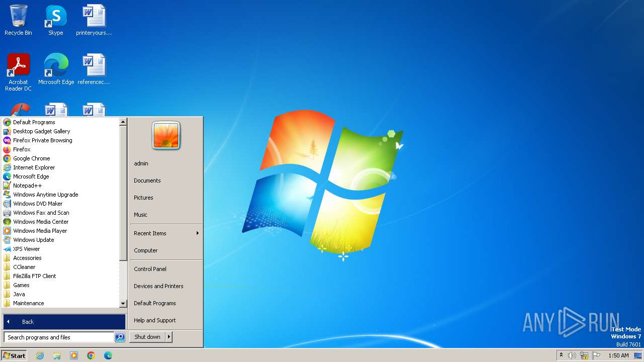644x362 pixels.
Task: Go Back to the pinned programs
Action: [64, 322]
